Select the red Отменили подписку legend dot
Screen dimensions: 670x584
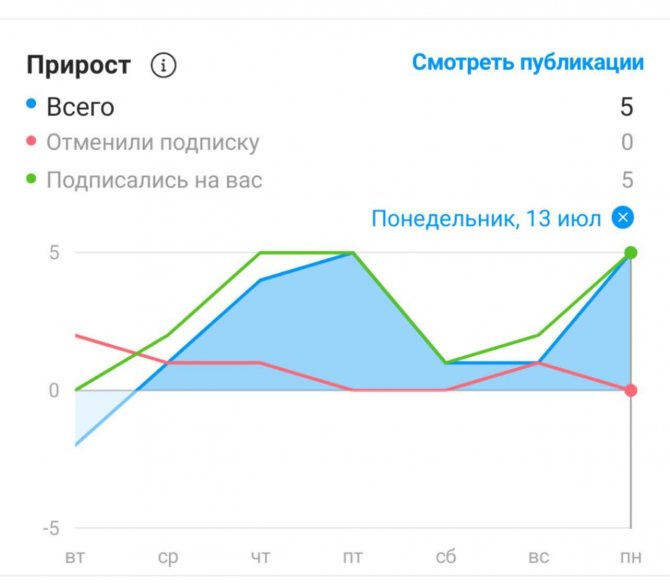pos(31,141)
